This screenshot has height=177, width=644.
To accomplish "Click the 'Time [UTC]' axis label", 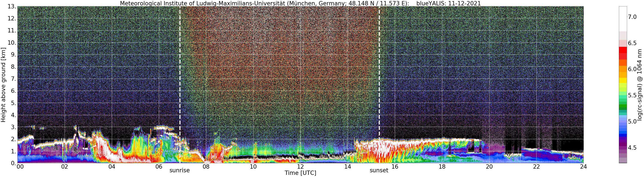I will (300, 173).
